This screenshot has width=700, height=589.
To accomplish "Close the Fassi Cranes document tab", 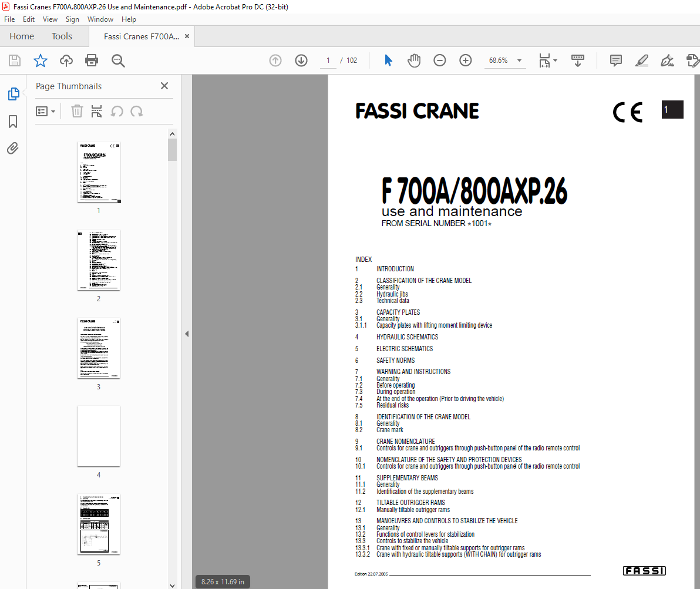I will 187,36.
